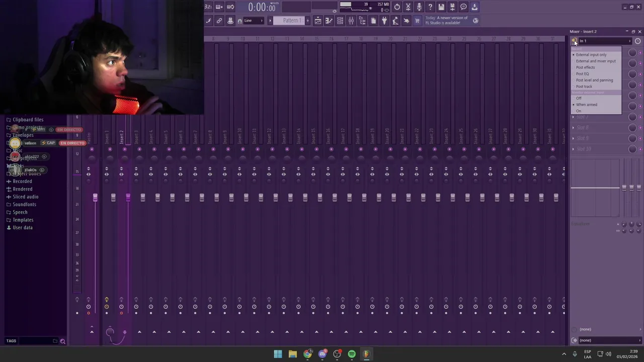Open the online news globe icon
644x362 pixels.
[475, 21]
